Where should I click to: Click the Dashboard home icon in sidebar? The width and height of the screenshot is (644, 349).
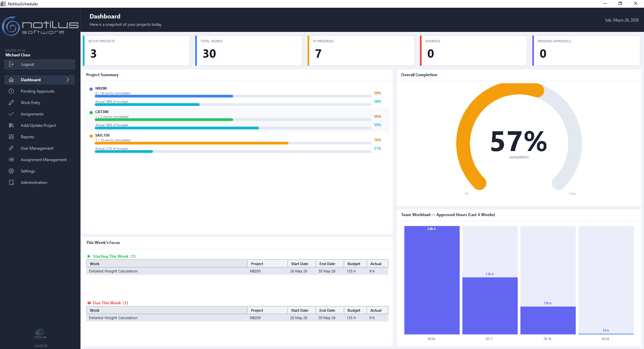coord(11,80)
